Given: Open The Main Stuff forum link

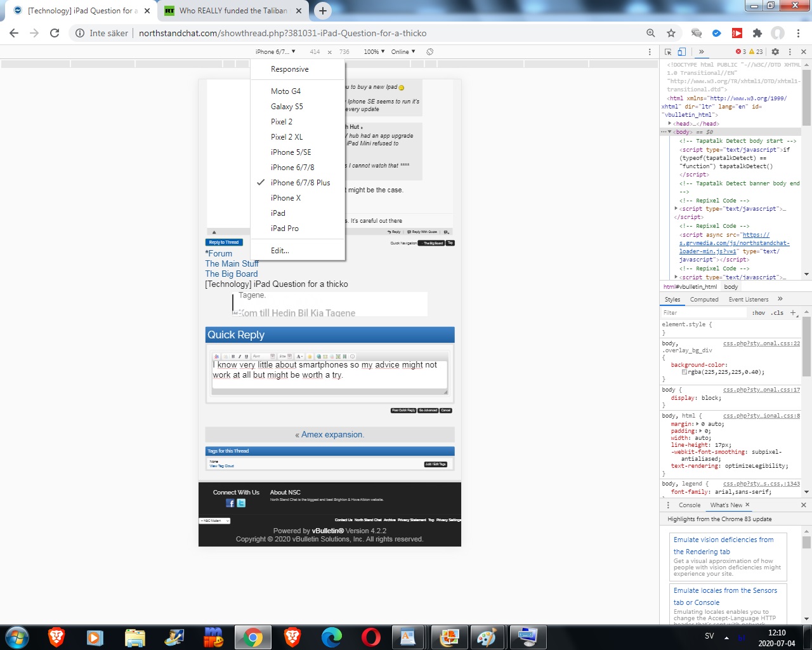Looking at the screenshot, I should [232, 263].
